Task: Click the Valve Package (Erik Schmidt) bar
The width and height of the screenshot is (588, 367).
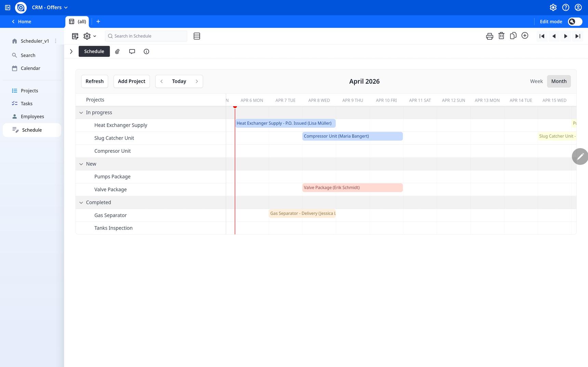Action: coord(352,188)
